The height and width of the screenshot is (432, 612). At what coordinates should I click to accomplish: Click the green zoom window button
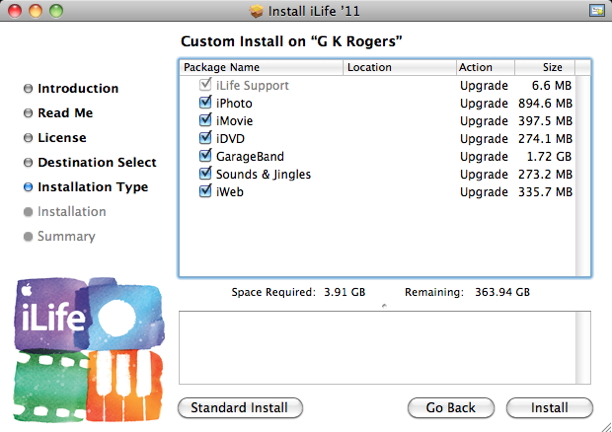coord(56,11)
